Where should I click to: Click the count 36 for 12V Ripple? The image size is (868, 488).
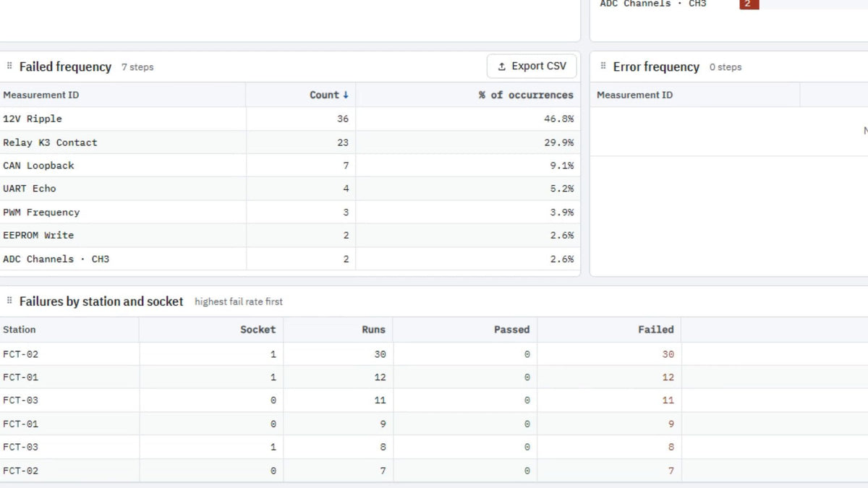343,119
